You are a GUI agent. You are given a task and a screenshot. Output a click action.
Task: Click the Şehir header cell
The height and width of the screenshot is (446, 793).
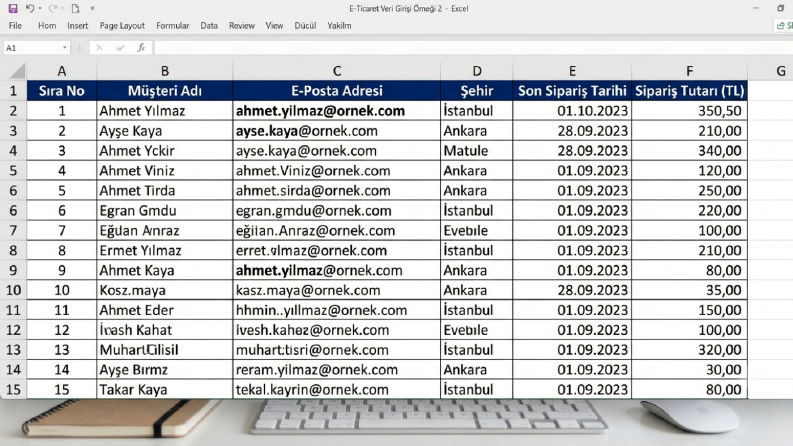476,91
